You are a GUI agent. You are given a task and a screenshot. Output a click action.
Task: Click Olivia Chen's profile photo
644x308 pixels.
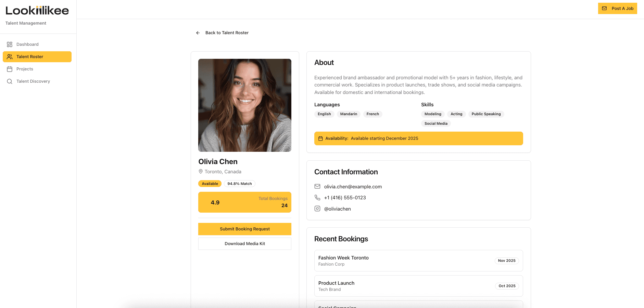pyautogui.click(x=245, y=105)
